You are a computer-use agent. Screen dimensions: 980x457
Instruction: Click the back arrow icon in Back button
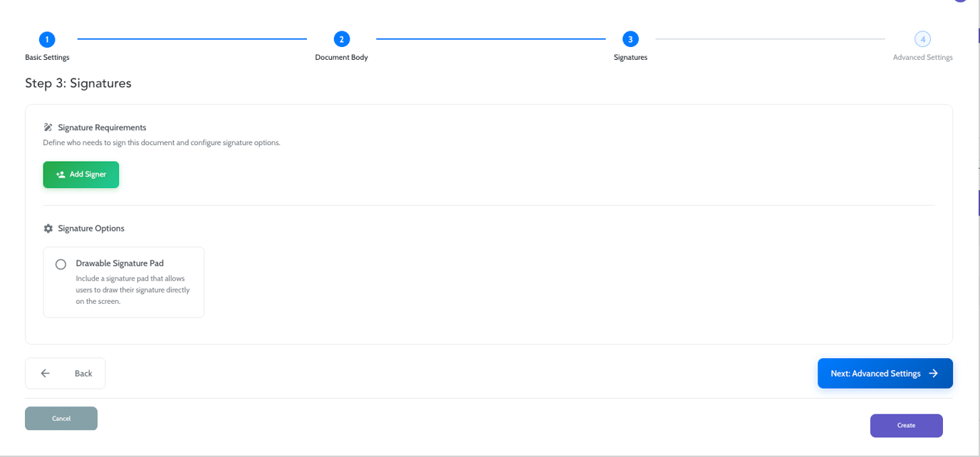(x=45, y=373)
